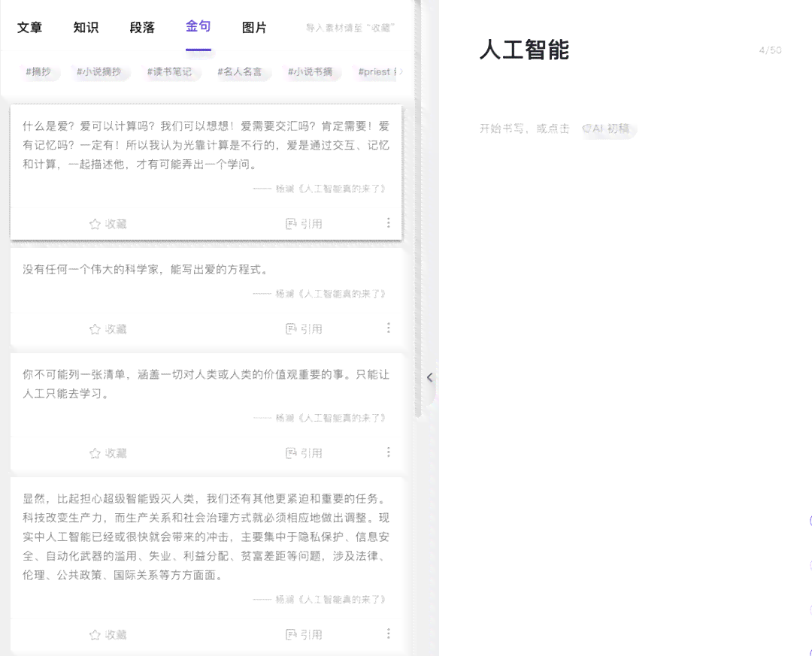Viewport: 812px width, 656px height.
Task: Click 收藏 star on the 什么是爱 quote
Action: point(108,224)
